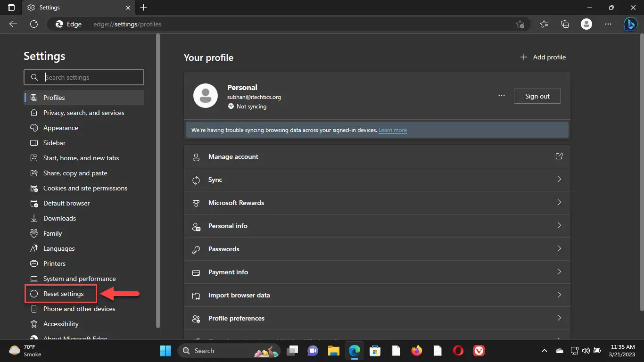Open the Settings and more ellipsis menu
The height and width of the screenshot is (362, 644).
click(x=608, y=24)
